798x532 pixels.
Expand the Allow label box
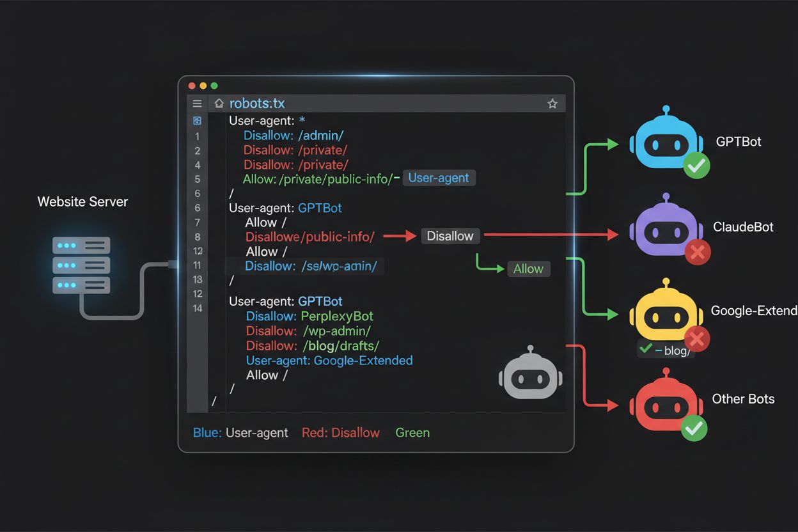point(529,269)
